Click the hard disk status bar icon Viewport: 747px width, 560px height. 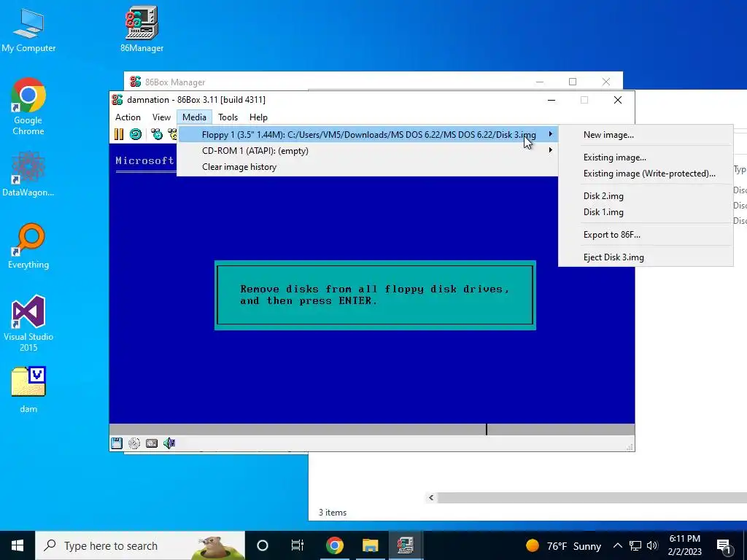tap(152, 443)
